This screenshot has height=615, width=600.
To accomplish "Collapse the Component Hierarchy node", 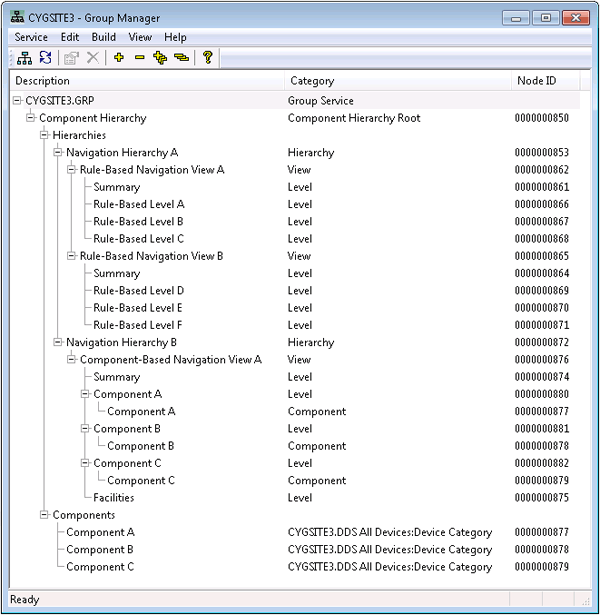I will (30, 118).
